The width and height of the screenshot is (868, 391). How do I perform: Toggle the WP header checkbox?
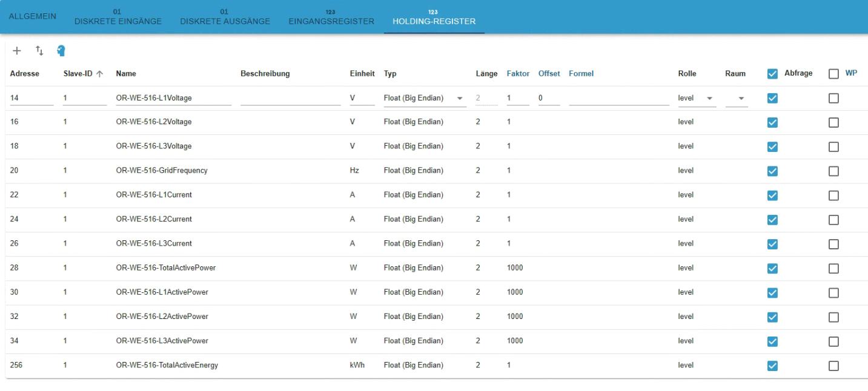(x=833, y=74)
